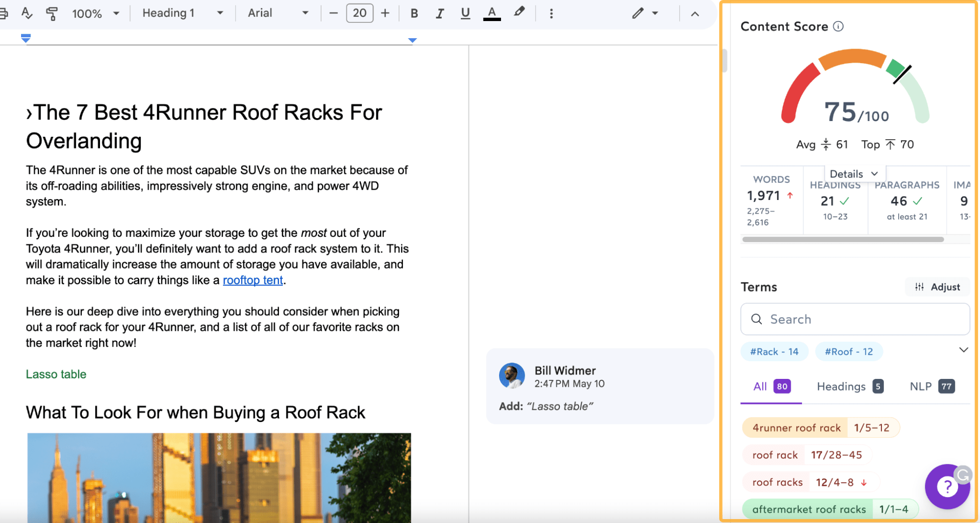Toggle italic formatting
The width and height of the screenshot is (980, 523).
point(439,13)
